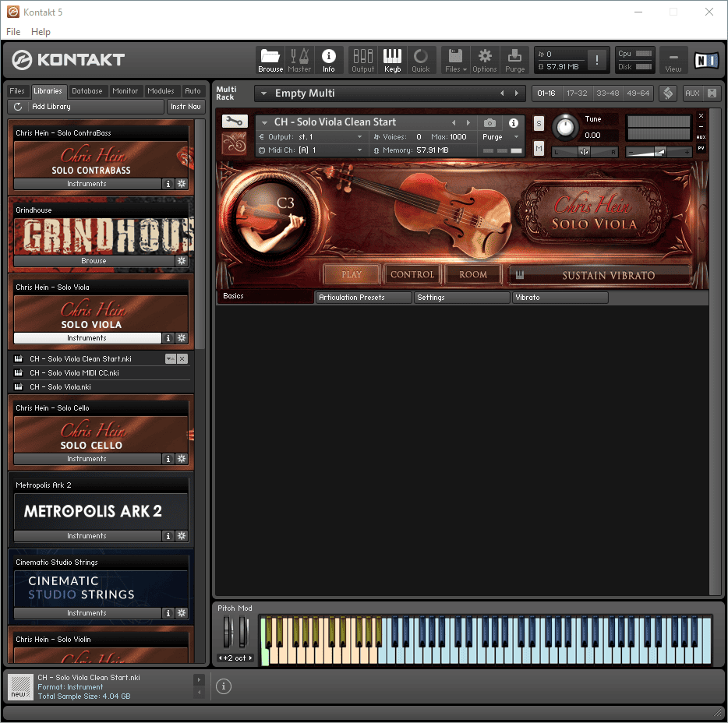
Task: Open the Files dropdown menu
Action: (x=455, y=60)
